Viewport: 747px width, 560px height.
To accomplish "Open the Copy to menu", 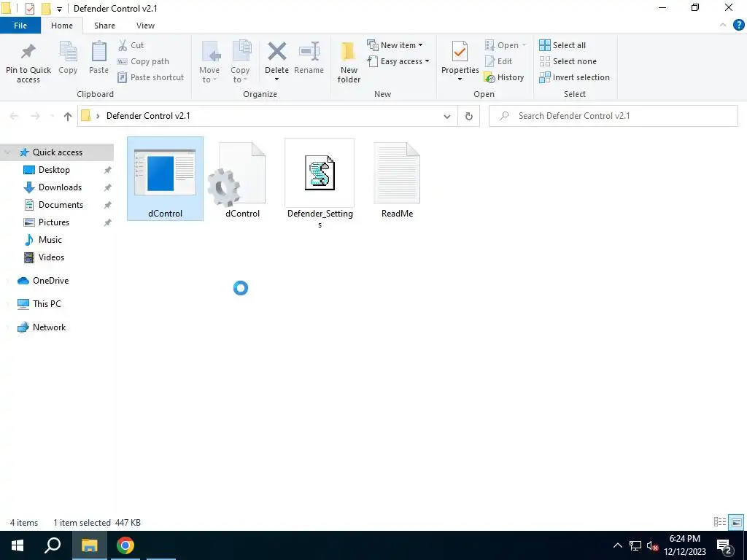I will (240, 63).
